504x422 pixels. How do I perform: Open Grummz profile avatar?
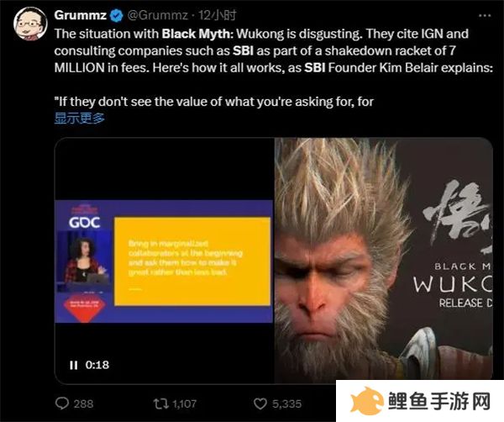tap(30, 24)
